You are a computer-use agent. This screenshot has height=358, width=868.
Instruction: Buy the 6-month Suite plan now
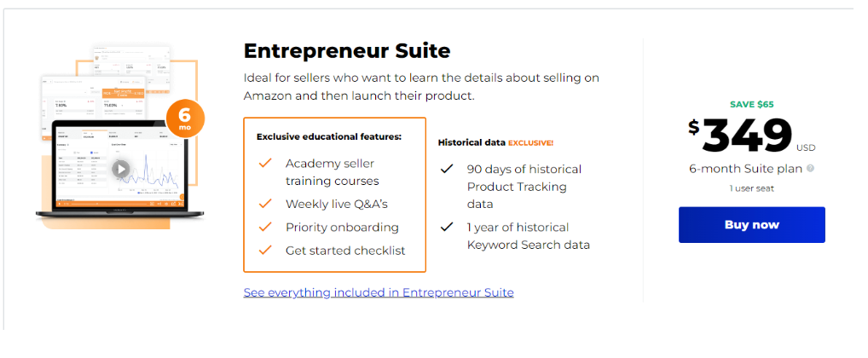[x=752, y=225]
